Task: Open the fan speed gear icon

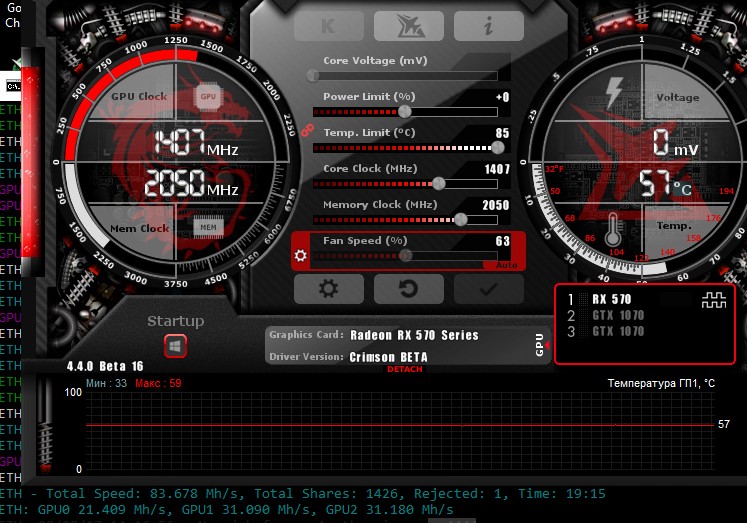Action: click(301, 256)
